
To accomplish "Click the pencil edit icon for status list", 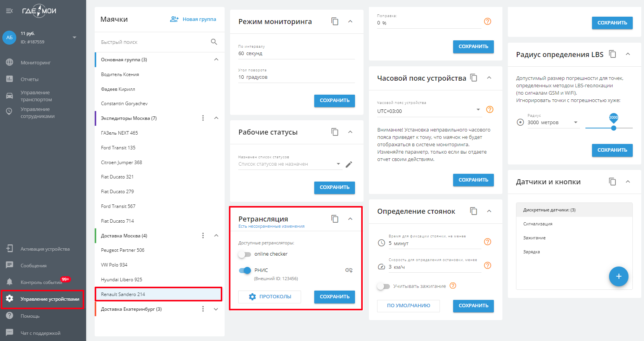I will coord(349,164).
